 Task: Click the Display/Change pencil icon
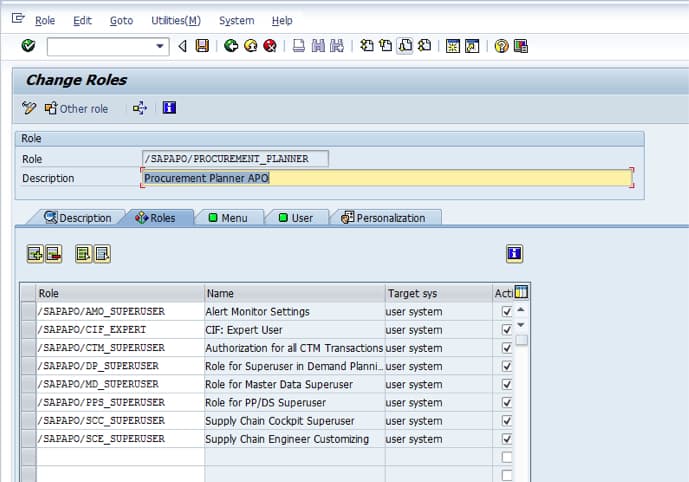coord(29,108)
